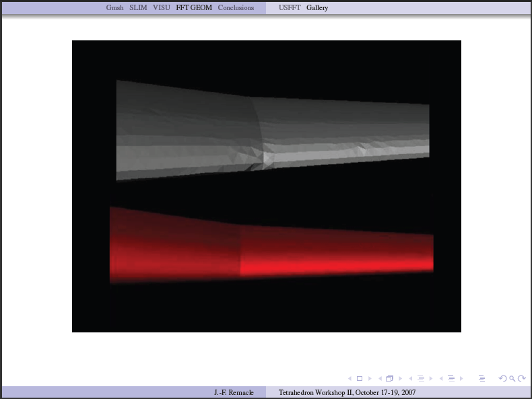Jump to next frame arrow

[401, 379]
